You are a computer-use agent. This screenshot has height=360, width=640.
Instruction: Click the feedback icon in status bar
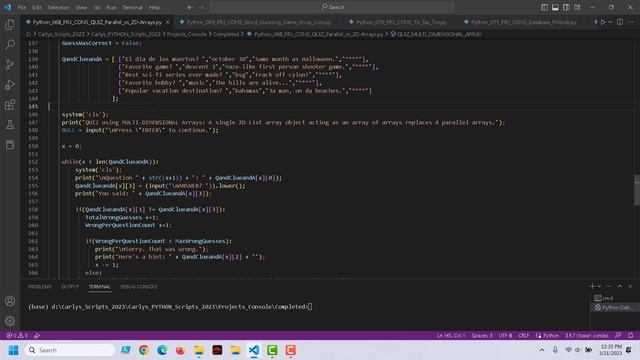(x=618, y=336)
